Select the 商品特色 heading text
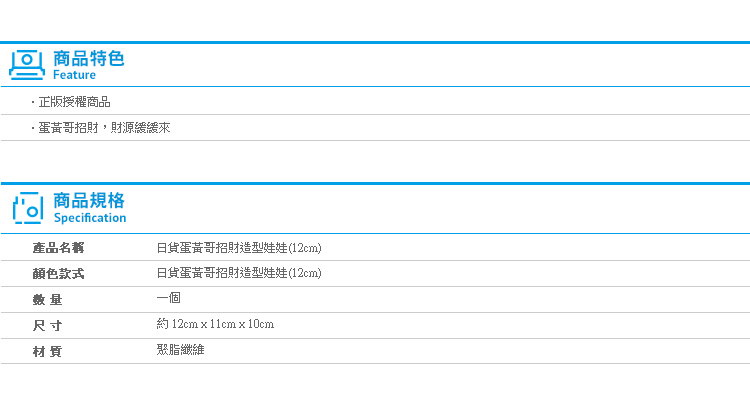750x409 pixels. [88, 58]
